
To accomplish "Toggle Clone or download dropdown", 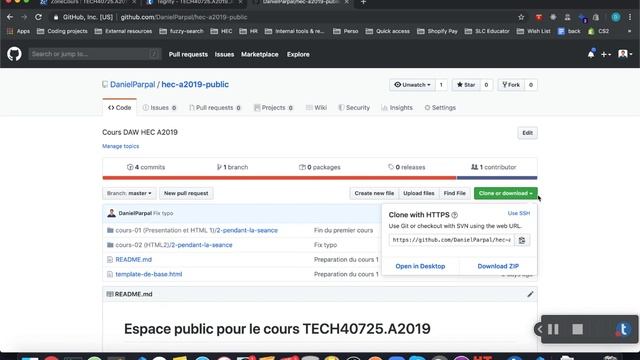I will click(505, 193).
